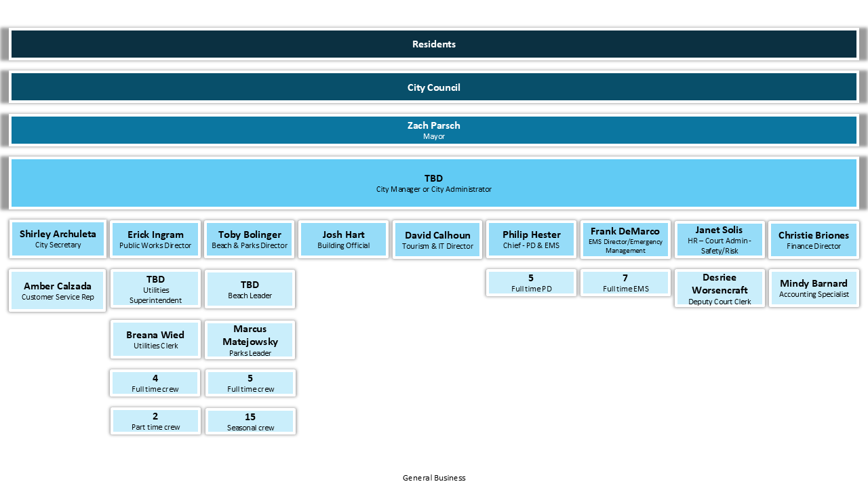Click TBD Utilities Superintendent box
This screenshot has width=868, height=488.
coord(155,289)
